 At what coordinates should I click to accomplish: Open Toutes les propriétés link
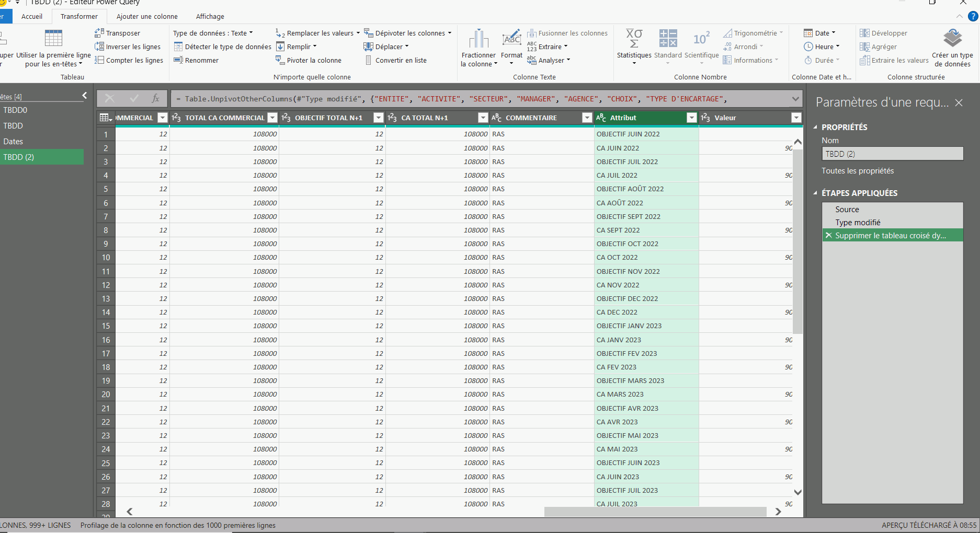click(857, 170)
